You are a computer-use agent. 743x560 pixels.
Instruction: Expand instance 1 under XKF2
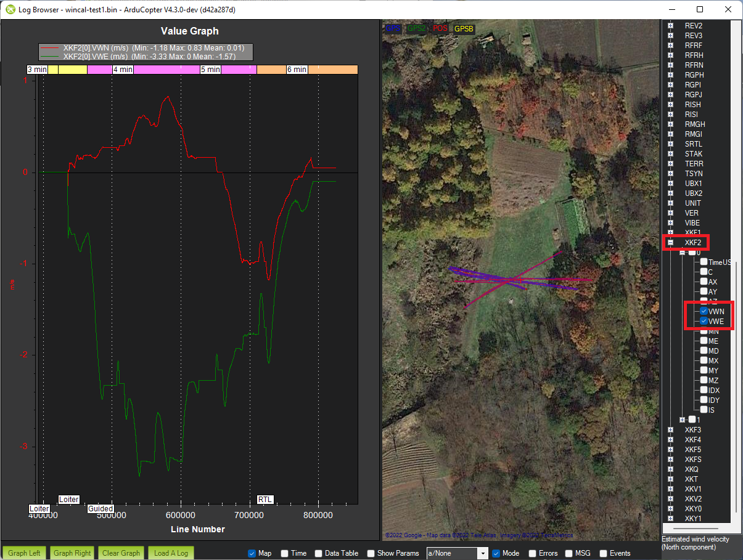(683, 420)
